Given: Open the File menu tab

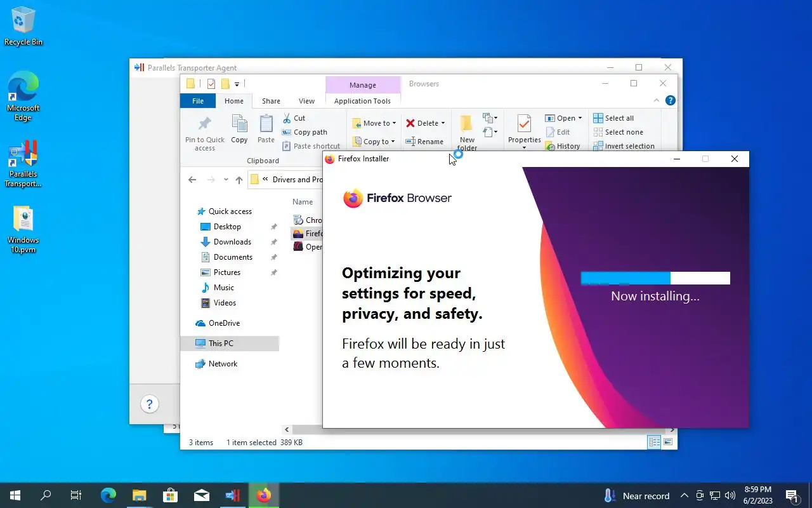Looking at the screenshot, I should click(198, 101).
